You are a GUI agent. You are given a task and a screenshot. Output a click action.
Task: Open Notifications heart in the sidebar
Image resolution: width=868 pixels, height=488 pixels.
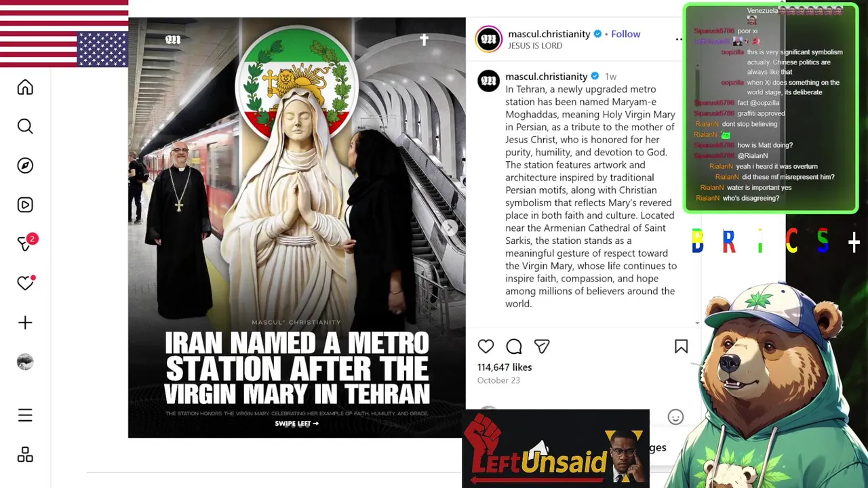pyautogui.click(x=26, y=283)
